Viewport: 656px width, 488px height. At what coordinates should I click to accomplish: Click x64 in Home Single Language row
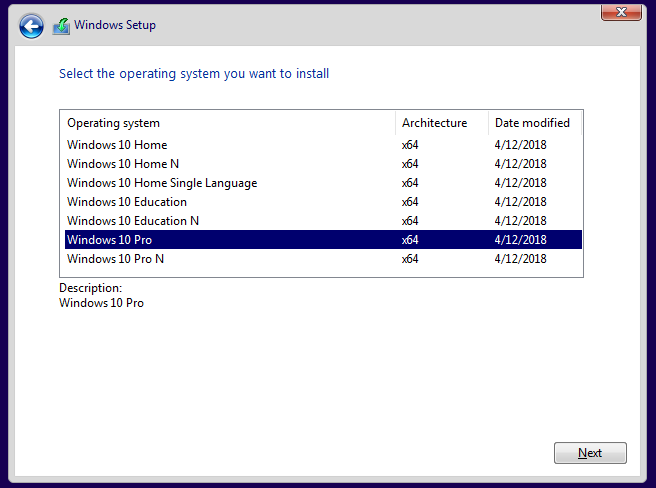(410, 183)
